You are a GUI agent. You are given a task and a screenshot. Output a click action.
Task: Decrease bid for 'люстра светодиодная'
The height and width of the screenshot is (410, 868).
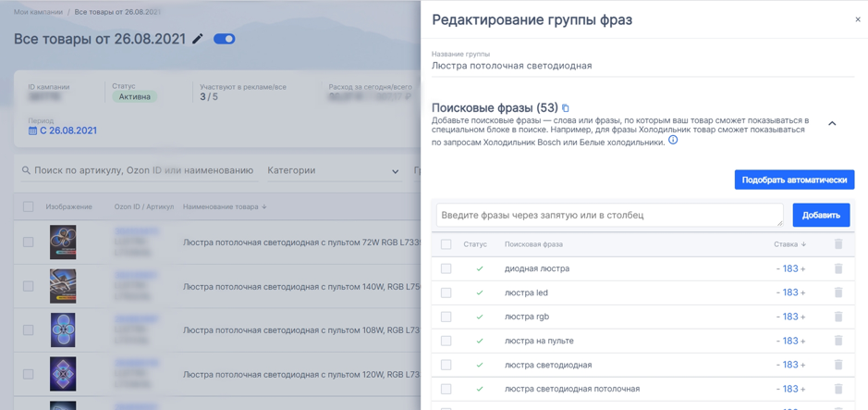[777, 365]
